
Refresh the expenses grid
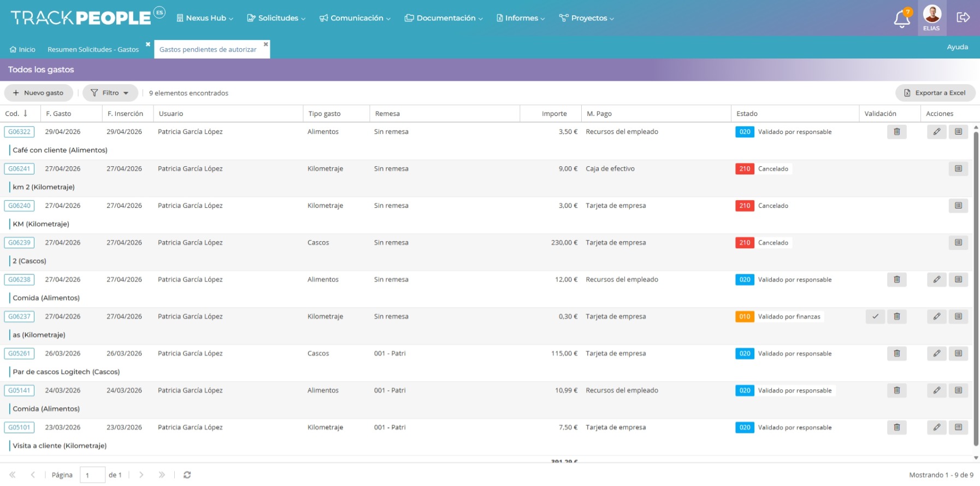pyautogui.click(x=187, y=475)
